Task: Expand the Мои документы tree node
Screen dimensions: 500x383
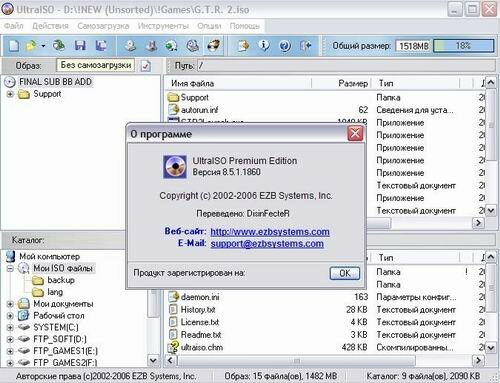Action: pos(10,304)
